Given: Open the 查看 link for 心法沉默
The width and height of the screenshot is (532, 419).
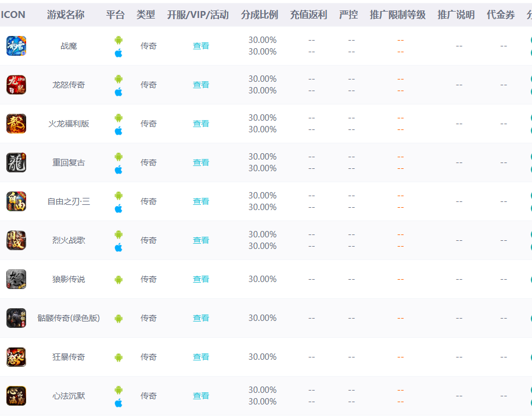Looking at the screenshot, I should pos(201,396).
